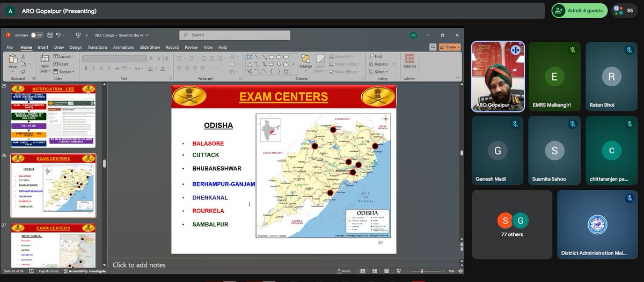Click the Comments speech bubble icon
The height and width of the screenshot is (282, 644).
click(x=433, y=47)
